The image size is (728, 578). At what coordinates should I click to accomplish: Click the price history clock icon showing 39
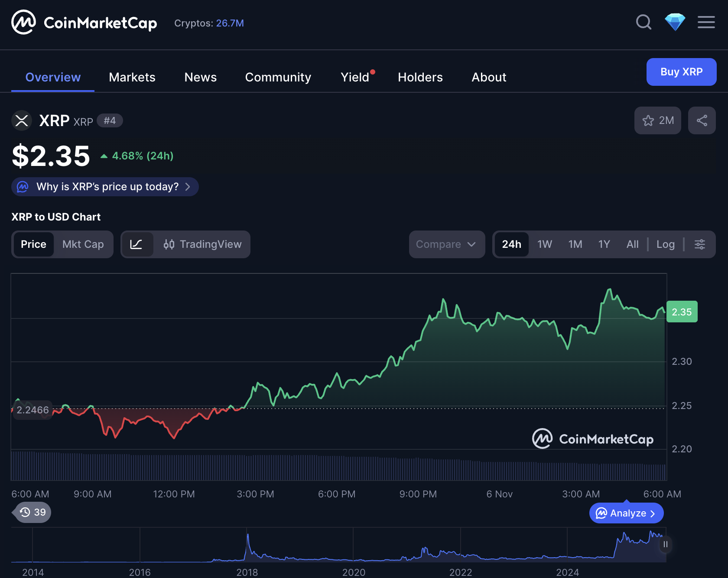point(31,512)
